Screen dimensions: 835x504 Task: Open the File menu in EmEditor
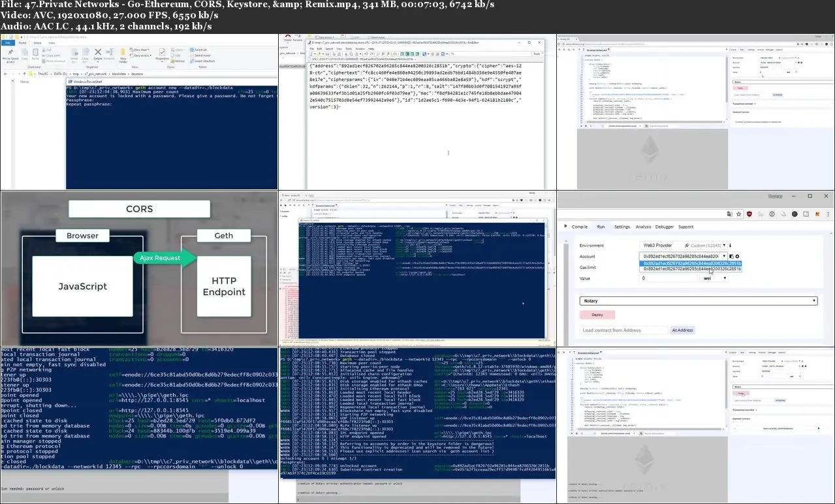(x=312, y=48)
